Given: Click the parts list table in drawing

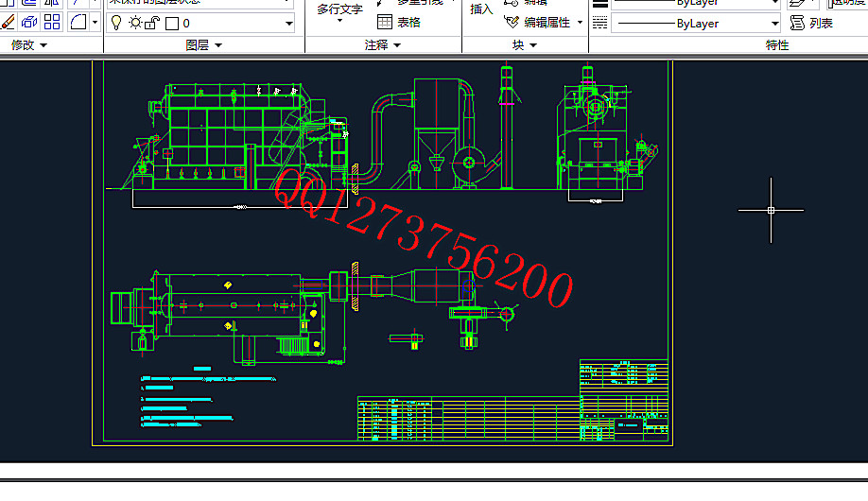Looking at the screenshot, I should click(469, 419).
